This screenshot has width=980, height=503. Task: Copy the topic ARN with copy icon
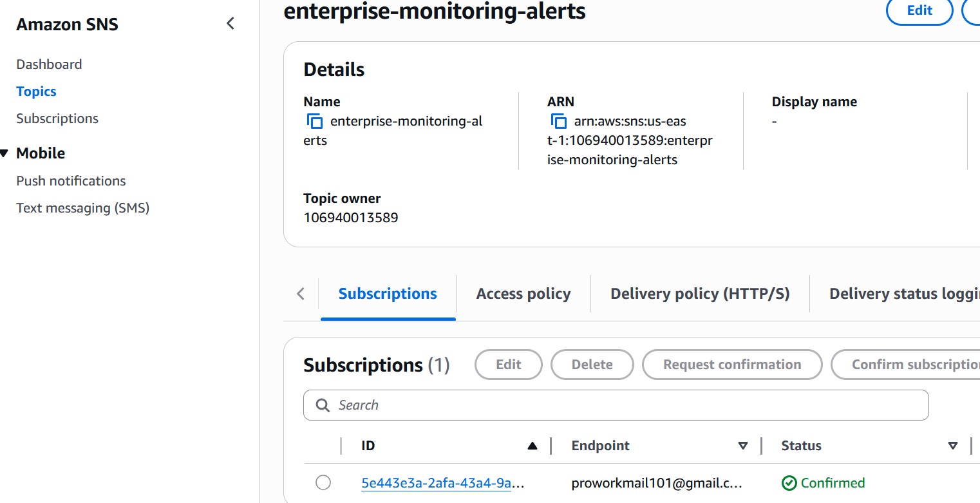[558, 121]
